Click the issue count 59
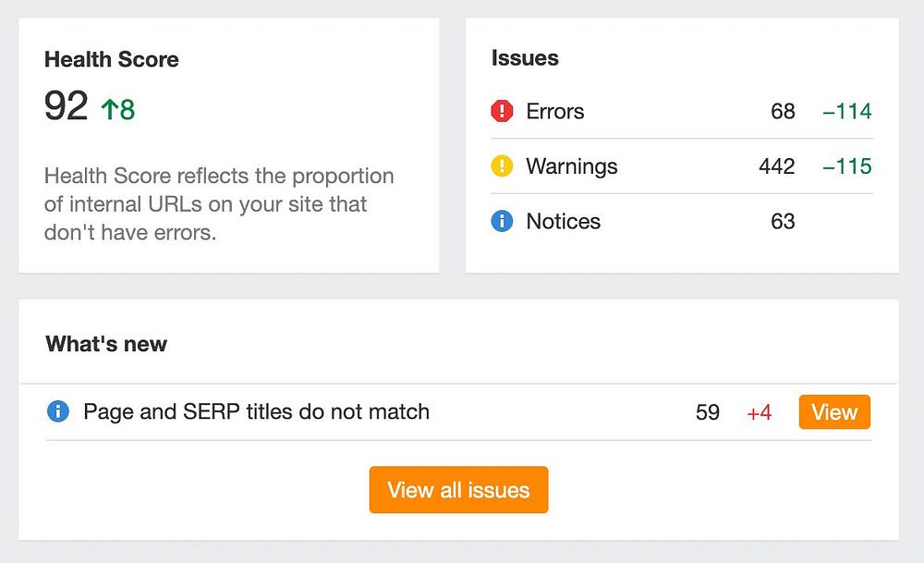 coord(708,412)
